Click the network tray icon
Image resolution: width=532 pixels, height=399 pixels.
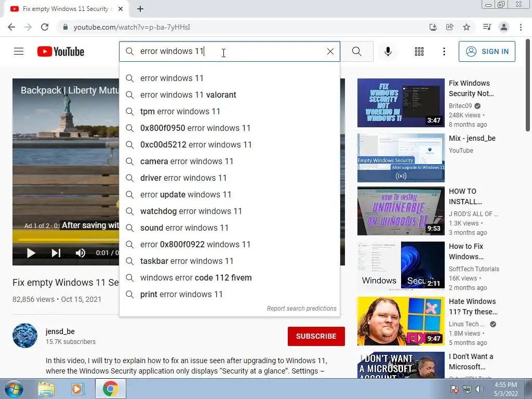(467, 389)
